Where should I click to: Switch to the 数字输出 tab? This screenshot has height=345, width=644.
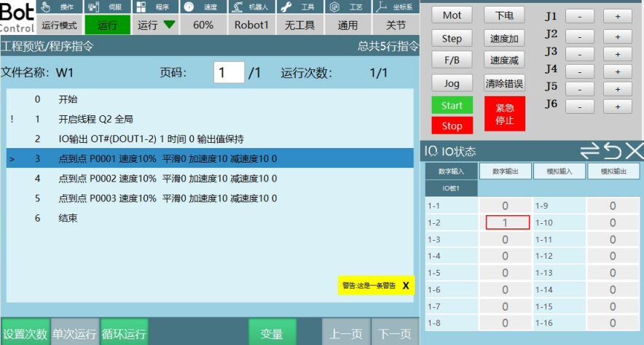506,171
